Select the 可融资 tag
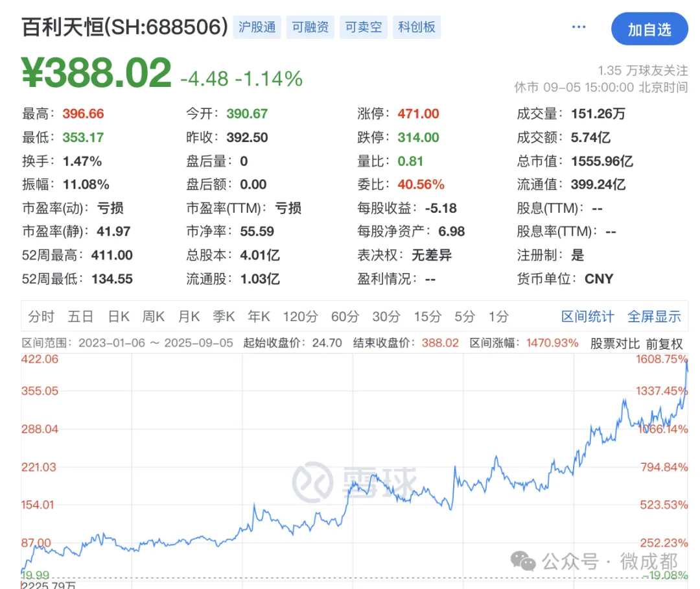Viewport: 700px width, 589px height. point(310,27)
